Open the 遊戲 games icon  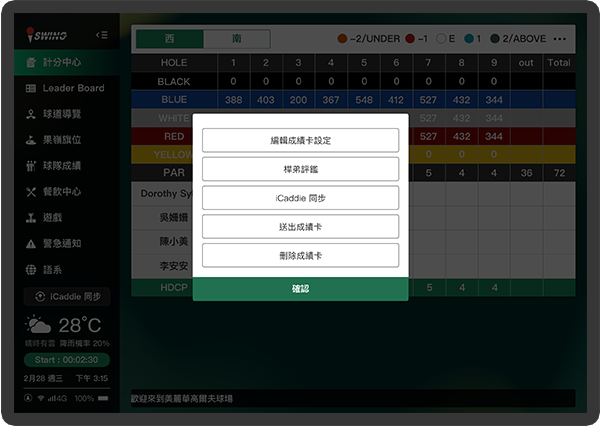click(x=31, y=218)
